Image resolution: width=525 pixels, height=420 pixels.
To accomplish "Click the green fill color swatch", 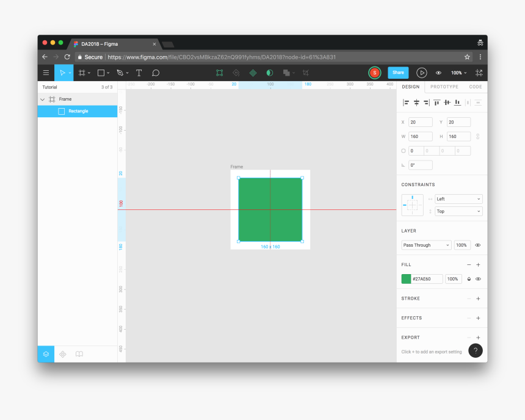I will 406,278.
